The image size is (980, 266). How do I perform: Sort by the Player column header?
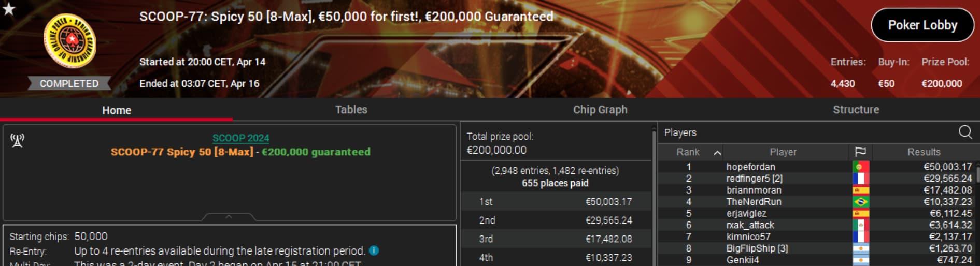(783, 152)
